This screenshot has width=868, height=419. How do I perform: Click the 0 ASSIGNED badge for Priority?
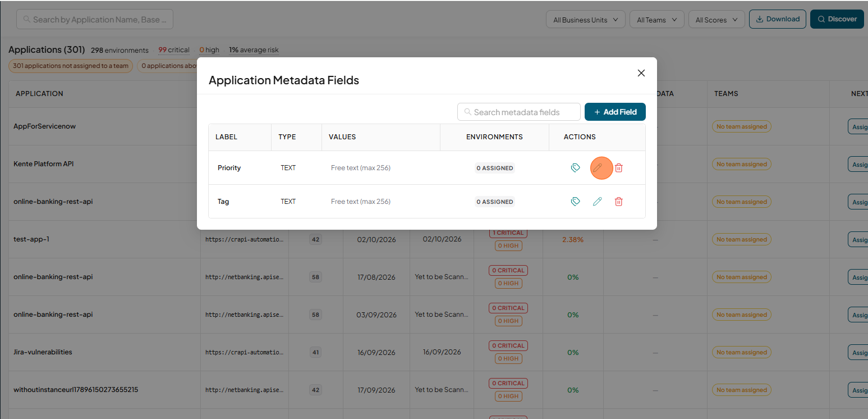click(495, 168)
